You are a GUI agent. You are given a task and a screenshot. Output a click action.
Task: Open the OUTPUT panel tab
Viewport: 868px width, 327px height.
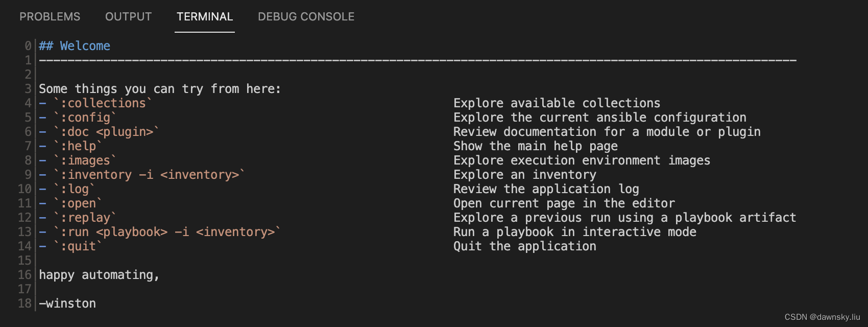pyautogui.click(x=128, y=16)
